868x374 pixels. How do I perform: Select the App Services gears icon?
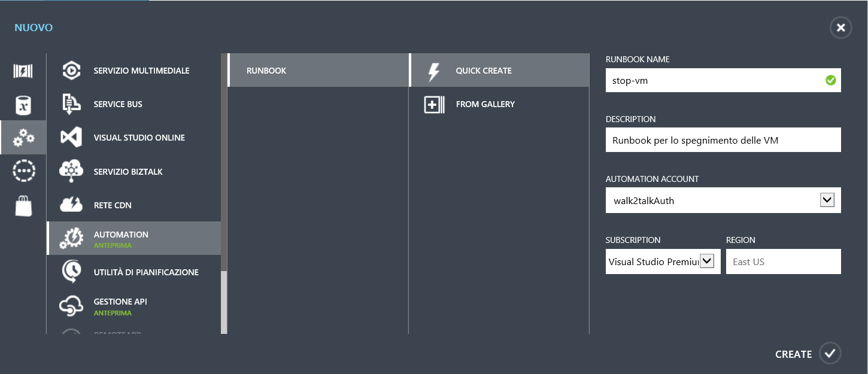(23, 138)
